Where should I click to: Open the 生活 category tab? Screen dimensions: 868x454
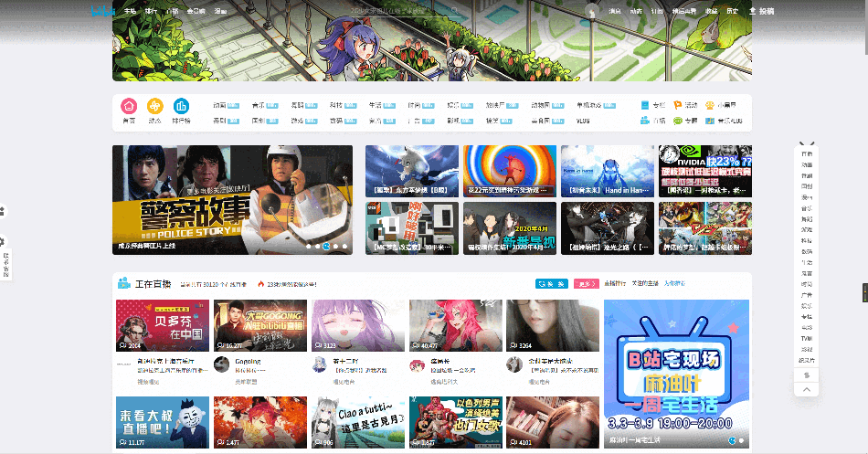click(x=376, y=105)
